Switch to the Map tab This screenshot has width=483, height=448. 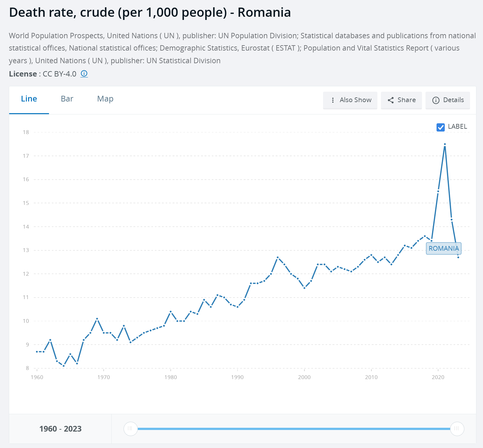(105, 99)
